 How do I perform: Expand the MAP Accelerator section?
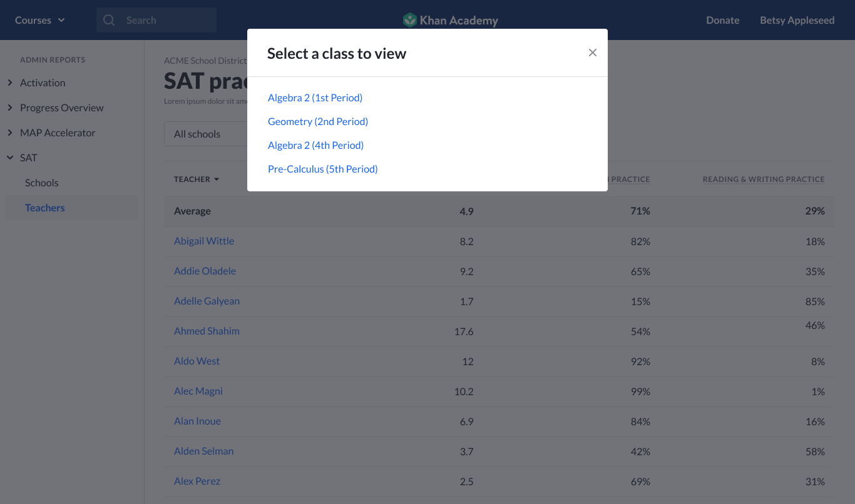(x=10, y=133)
